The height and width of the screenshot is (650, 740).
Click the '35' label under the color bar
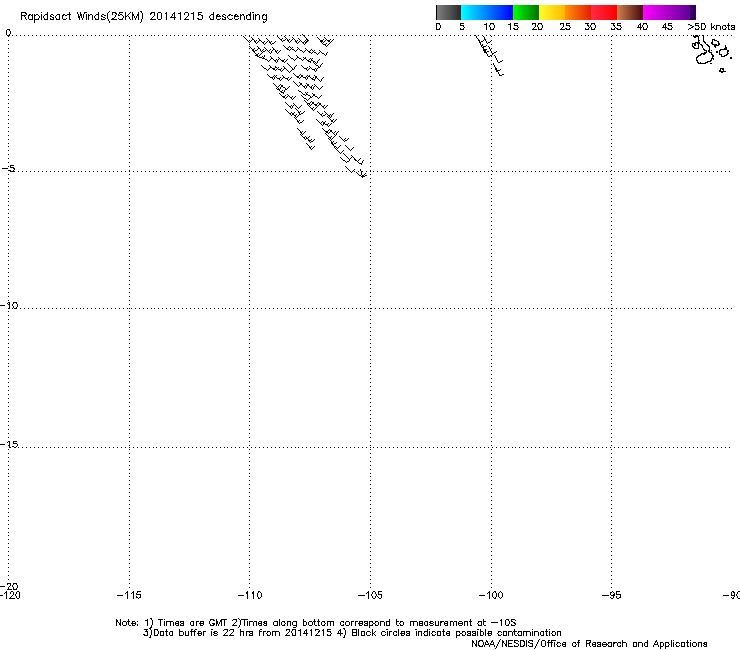(616, 27)
